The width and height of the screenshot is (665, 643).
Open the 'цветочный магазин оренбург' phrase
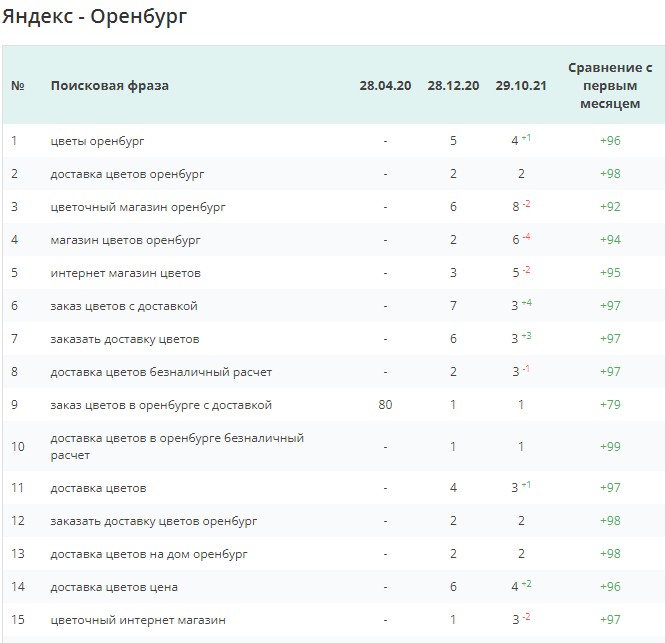click(138, 207)
